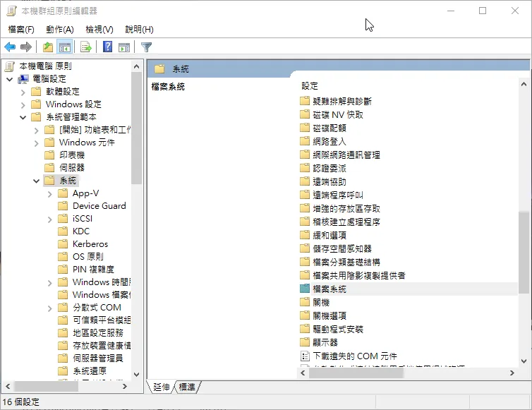Expand the Windows 設定 tree node
Screen dimensions: 532x410
tap(23, 105)
